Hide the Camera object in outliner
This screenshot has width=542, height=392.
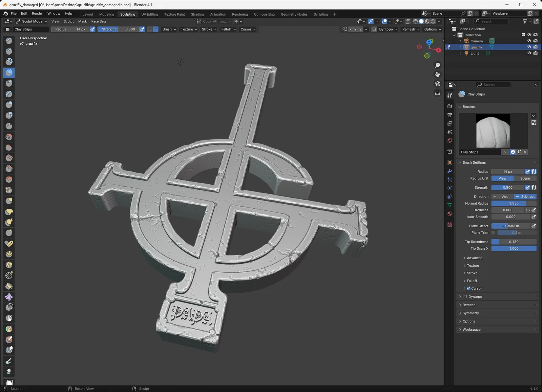pos(529,41)
